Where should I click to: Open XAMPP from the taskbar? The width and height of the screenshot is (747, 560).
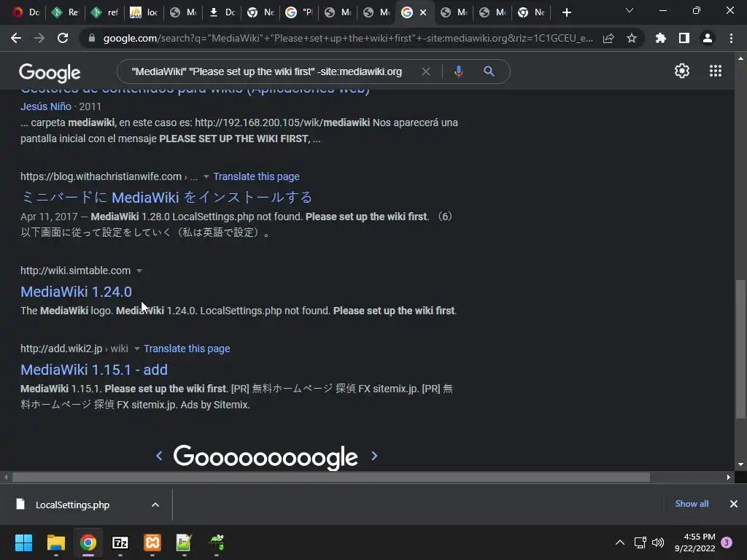152,542
